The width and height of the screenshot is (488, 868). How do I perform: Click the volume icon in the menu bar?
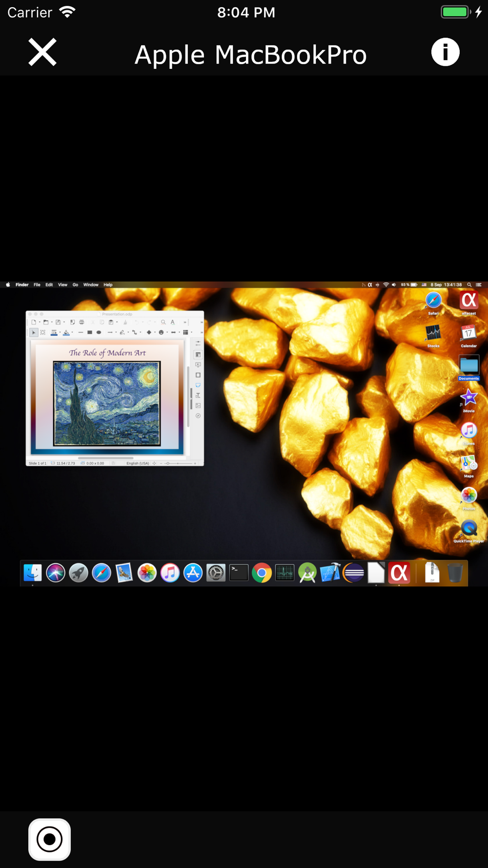pyautogui.click(x=394, y=285)
